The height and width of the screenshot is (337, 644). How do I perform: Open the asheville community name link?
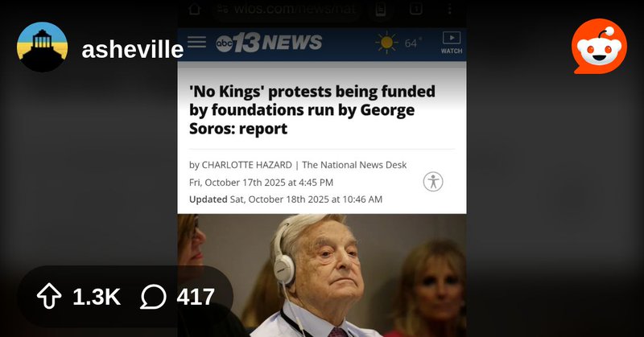132,50
